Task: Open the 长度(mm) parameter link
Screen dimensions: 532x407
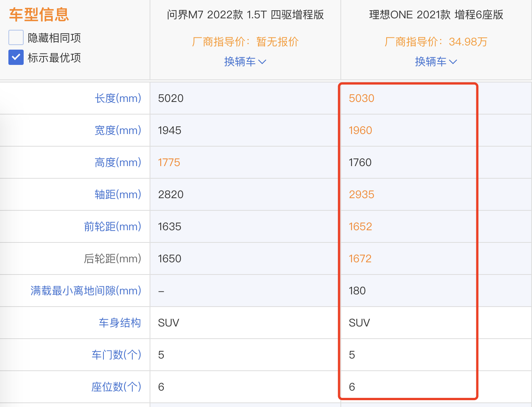Action: point(118,99)
